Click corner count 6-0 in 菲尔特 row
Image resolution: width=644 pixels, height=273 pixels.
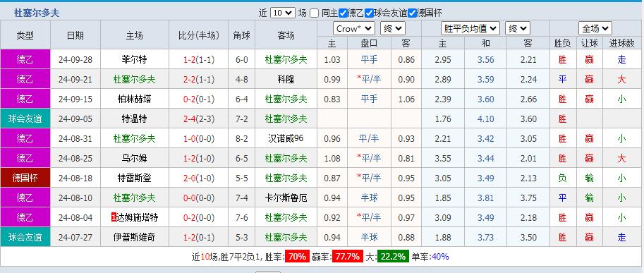(241, 59)
